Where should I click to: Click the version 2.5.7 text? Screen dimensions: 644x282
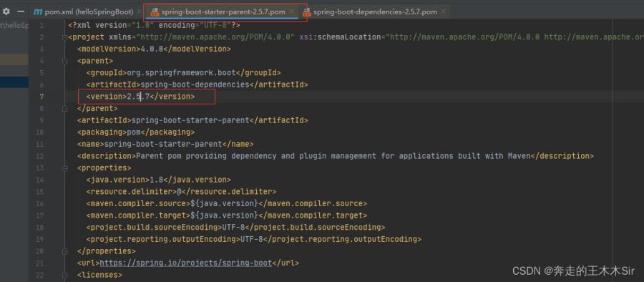click(138, 97)
